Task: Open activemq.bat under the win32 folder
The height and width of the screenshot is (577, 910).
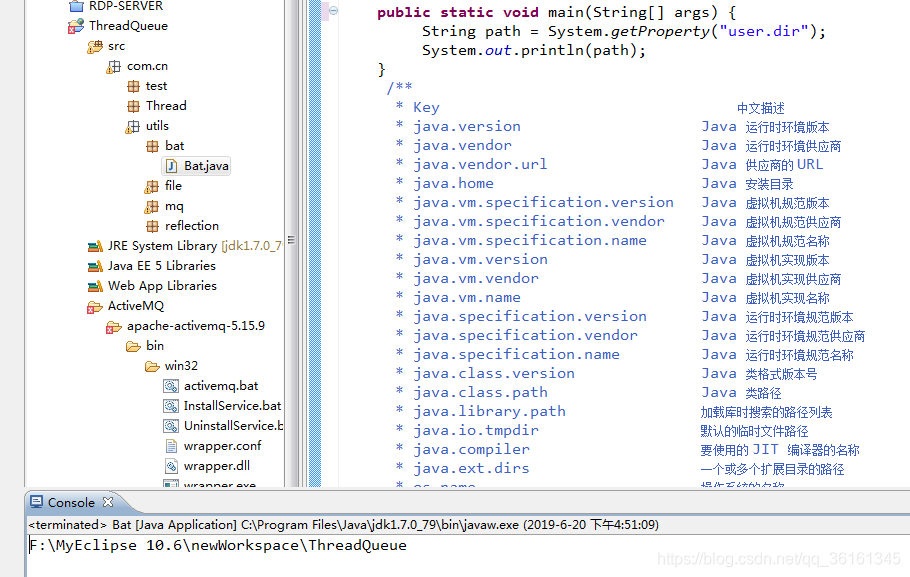Action: coord(213,386)
